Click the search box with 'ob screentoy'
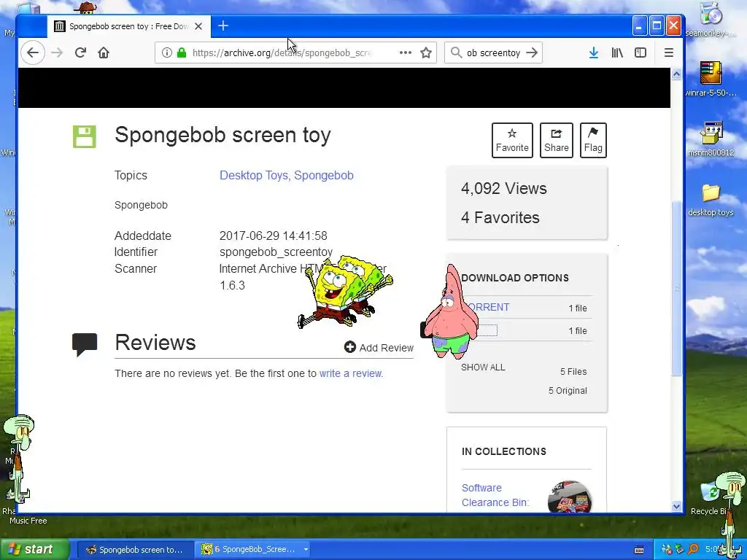747x560 pixels. (x=494, y=52)
